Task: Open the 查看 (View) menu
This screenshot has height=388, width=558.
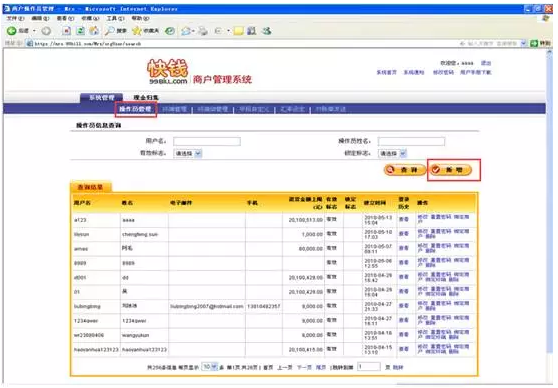Action: pos(65,18)
